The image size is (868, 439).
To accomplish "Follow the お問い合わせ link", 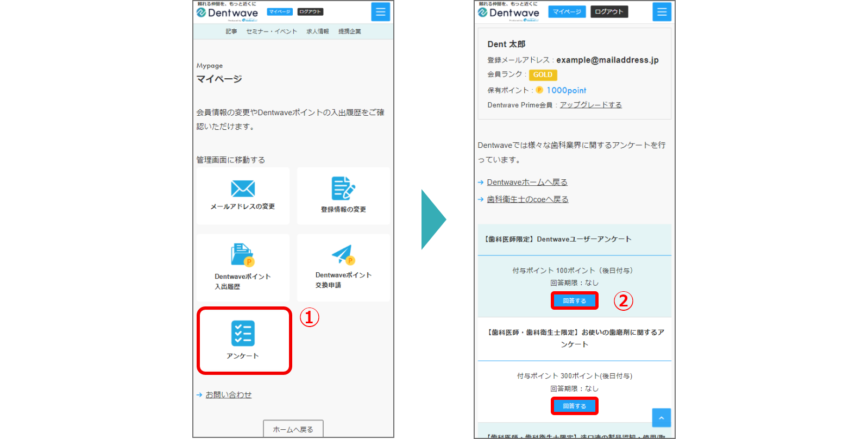I will point(229,395).
